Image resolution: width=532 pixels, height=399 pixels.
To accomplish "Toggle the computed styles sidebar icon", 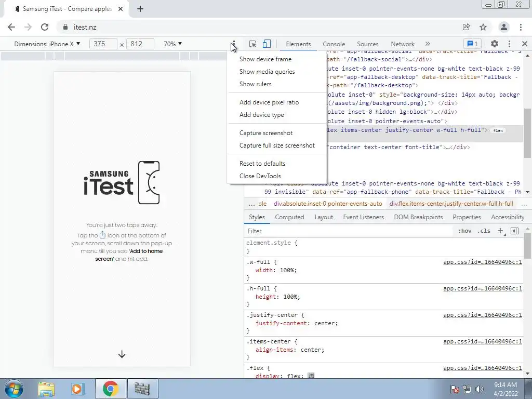I will click(515, 231).
